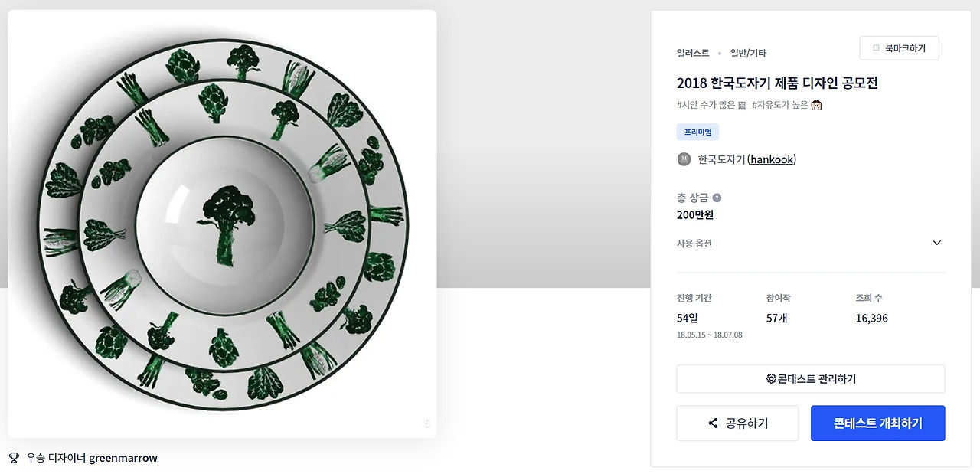
Task: Go to the 일러스트 category
Action: (693, 53)
